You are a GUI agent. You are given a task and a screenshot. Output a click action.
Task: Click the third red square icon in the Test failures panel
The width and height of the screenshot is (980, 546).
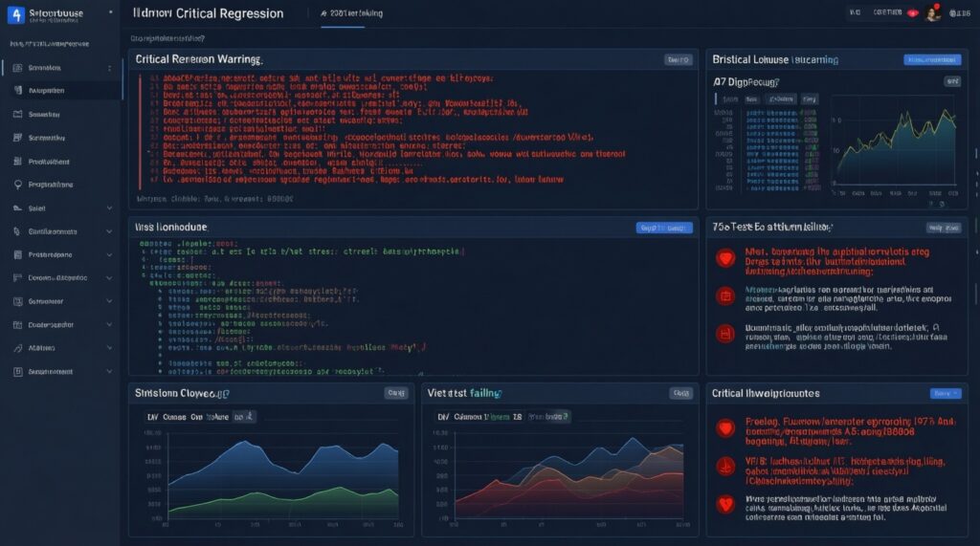725,335
